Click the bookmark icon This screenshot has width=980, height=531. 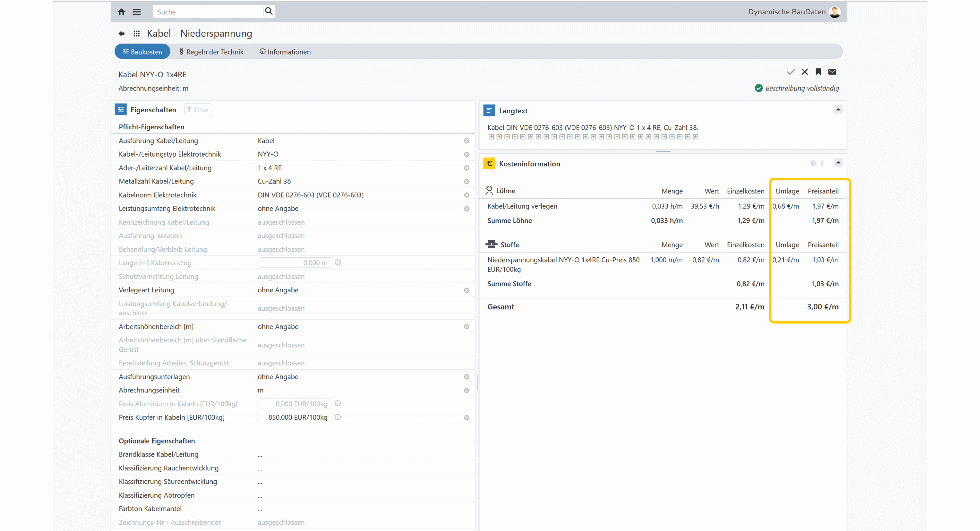818,71
